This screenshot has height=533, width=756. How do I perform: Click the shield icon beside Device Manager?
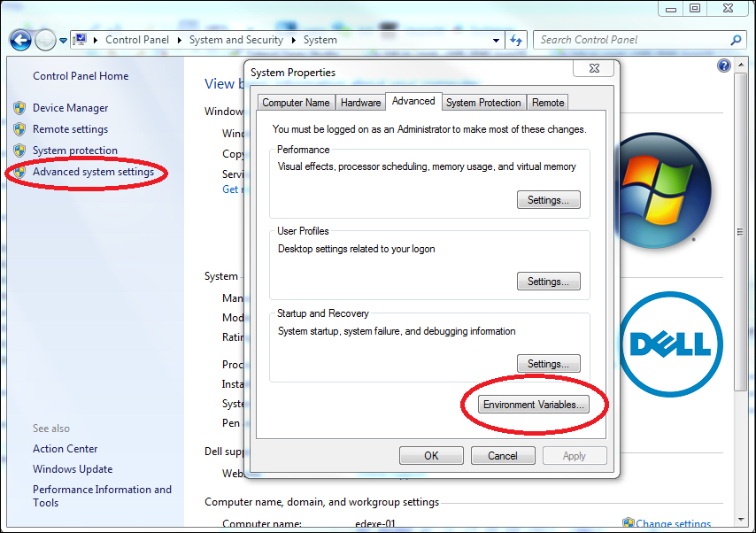(19, 108)
